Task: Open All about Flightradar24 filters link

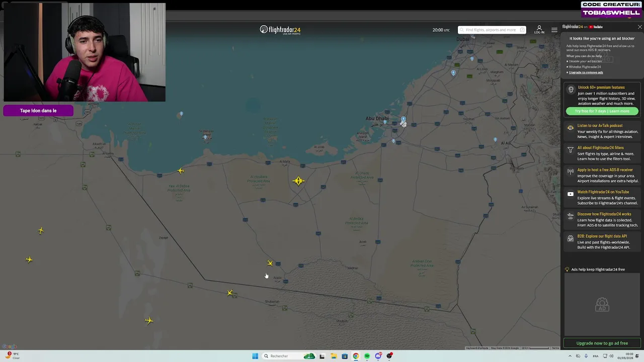Action: point(600,148)
